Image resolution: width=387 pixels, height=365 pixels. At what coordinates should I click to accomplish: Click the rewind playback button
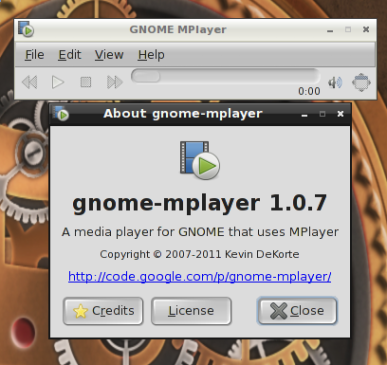[30, 82]
